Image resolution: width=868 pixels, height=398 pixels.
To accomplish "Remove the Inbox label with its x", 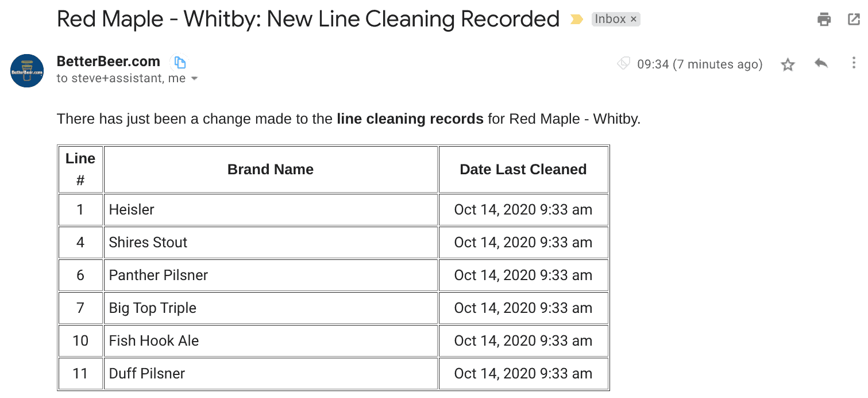I will [x=634, y=20].
